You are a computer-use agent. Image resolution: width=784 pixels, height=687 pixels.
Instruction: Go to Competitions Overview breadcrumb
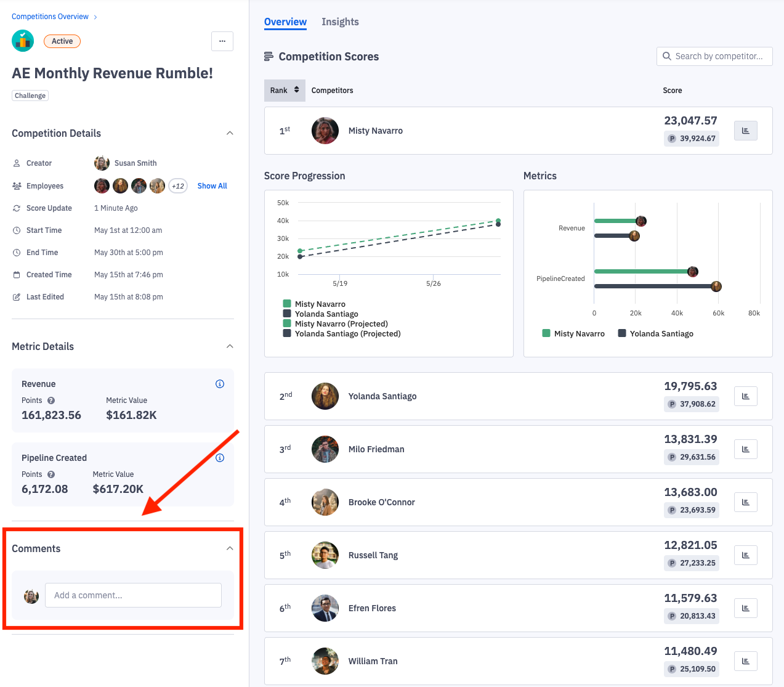click(x=50, y=17)
